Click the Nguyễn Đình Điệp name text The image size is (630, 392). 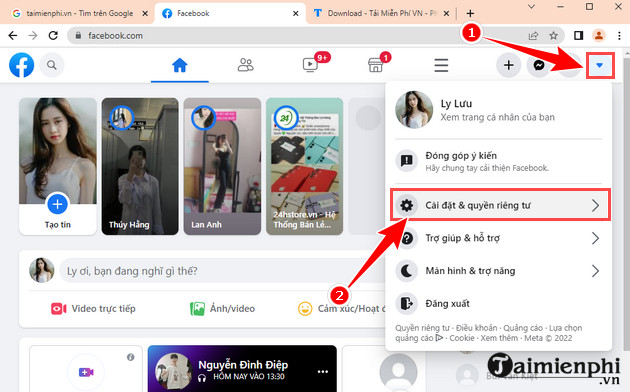click(x=243, y=365)
